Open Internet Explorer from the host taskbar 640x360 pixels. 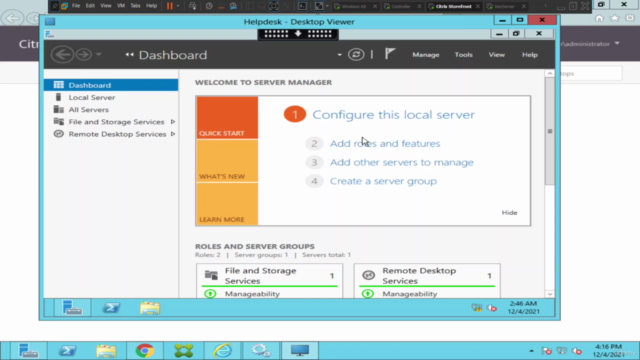click(223, 351)
